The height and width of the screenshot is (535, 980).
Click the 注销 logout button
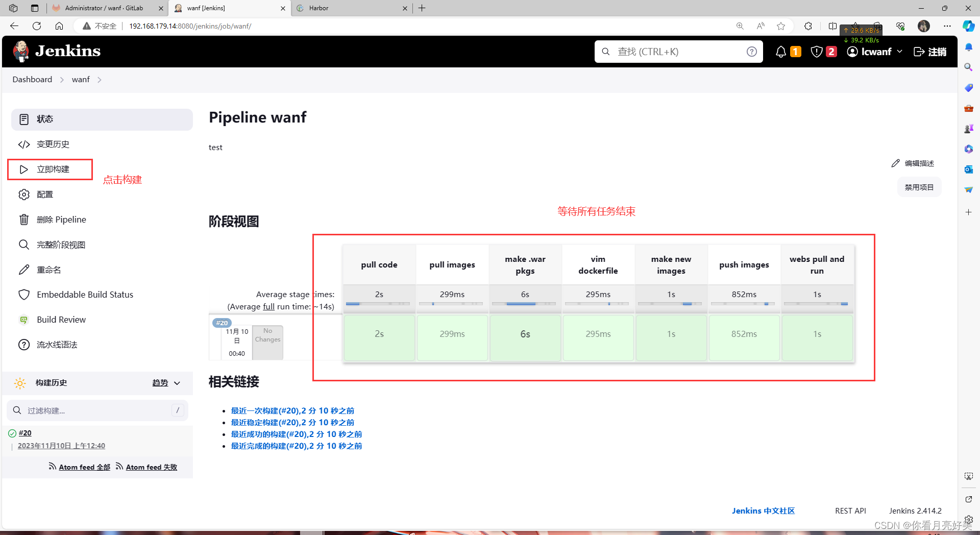[930, 52]
